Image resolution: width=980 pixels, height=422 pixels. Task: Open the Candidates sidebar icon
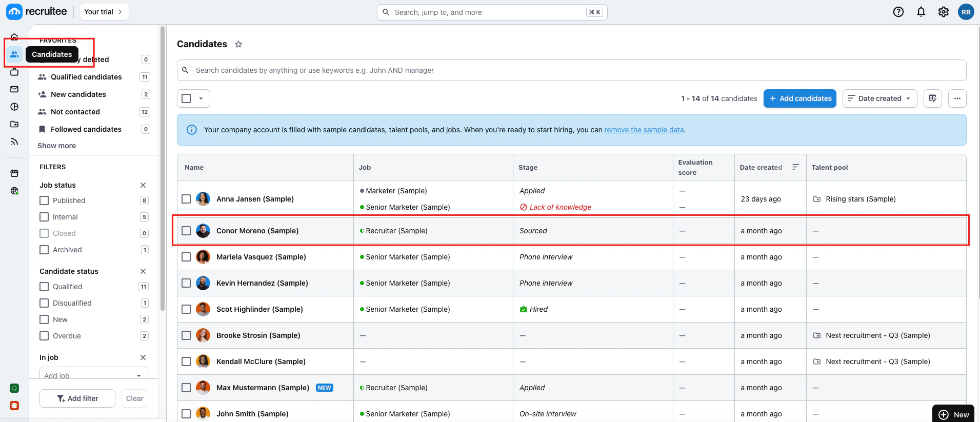(x=14, y=54)
